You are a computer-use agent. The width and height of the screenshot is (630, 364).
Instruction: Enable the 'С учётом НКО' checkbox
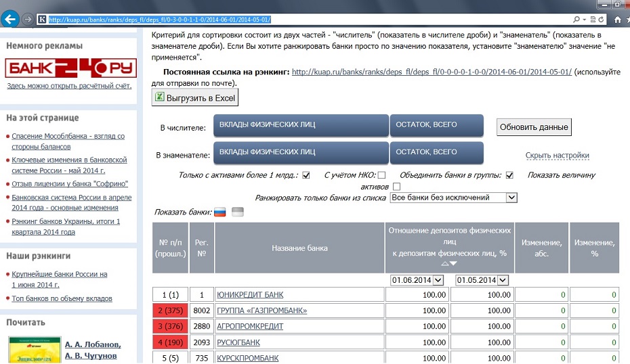(381, 176)
